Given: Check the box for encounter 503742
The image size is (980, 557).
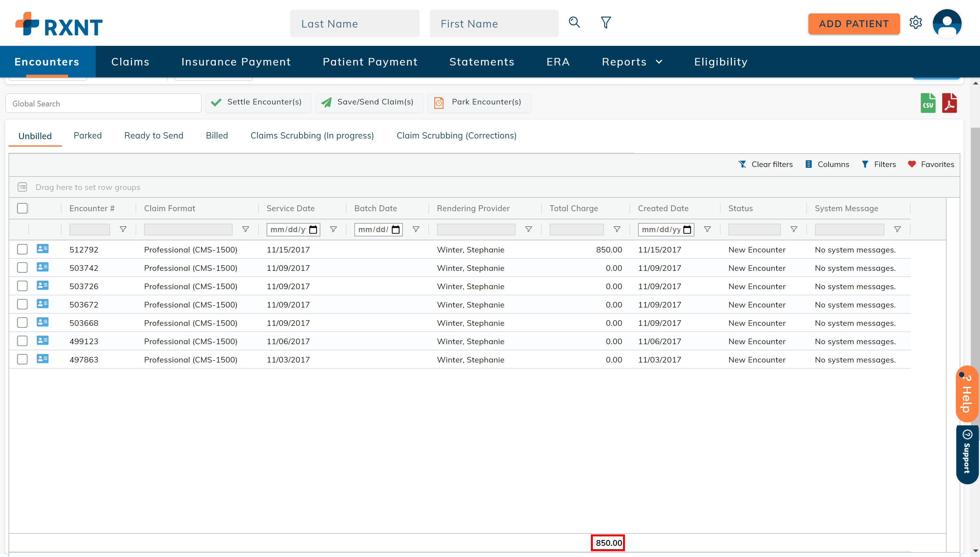Looking at the screenshot, I should 22,268.
